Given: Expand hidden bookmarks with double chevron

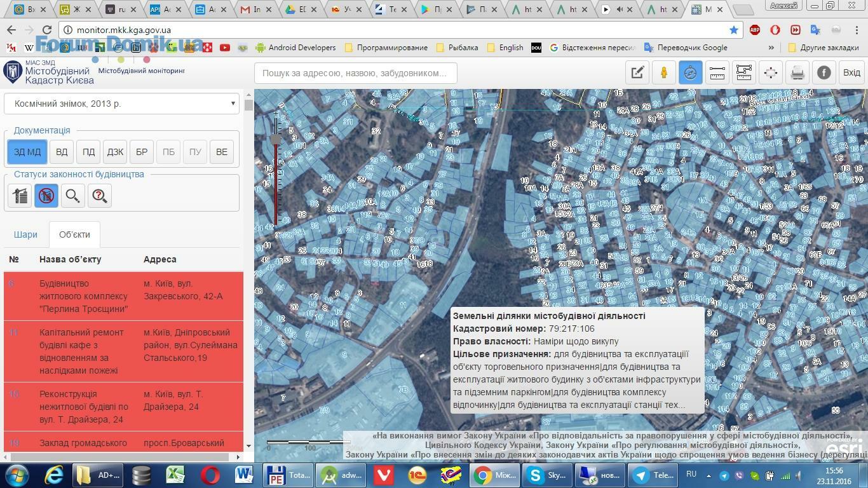Looking at the screenshot, I should click(x=771, y=48).
